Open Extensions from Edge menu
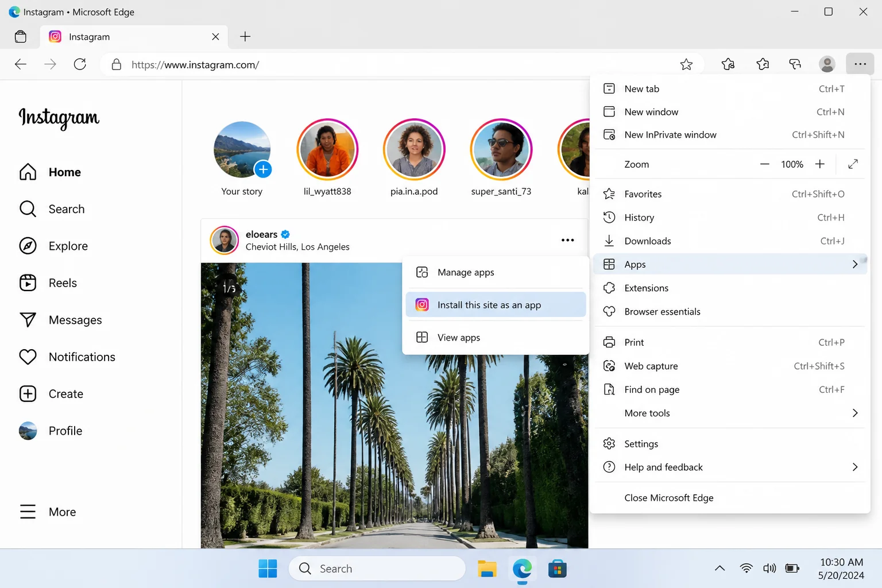 click(729, 288)
